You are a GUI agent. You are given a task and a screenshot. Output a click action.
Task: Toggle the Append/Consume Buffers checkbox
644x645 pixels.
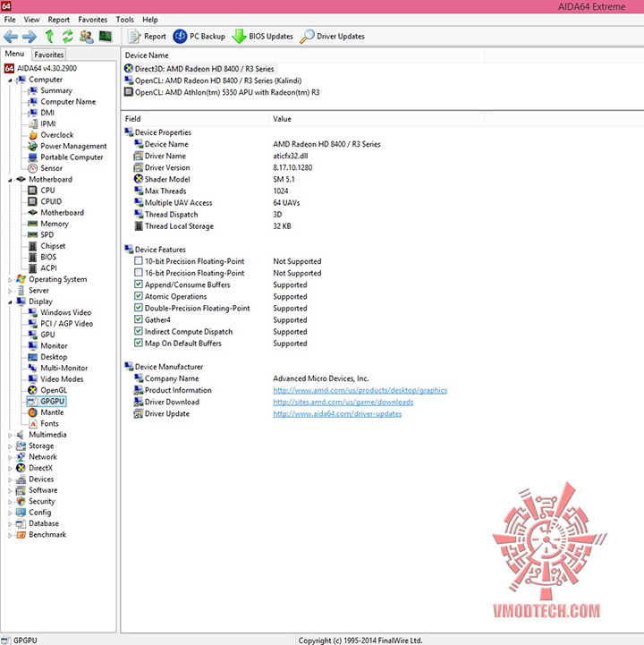(x=139, y=284)
